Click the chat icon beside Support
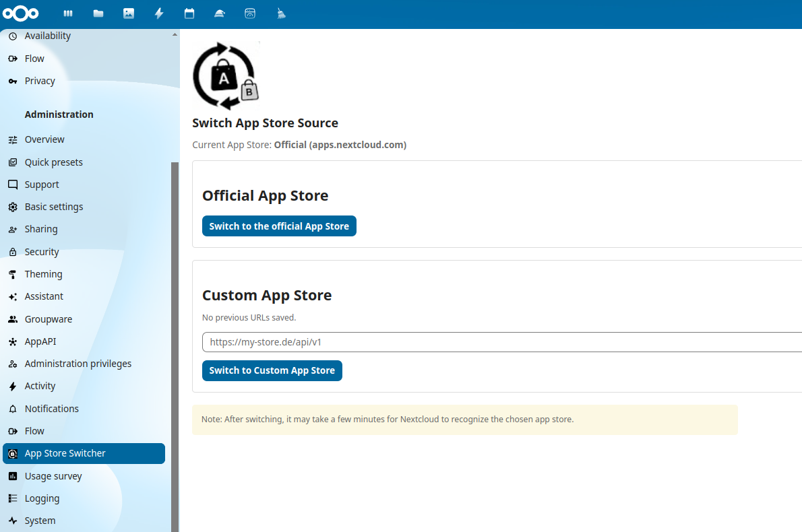Viewport: 802px width, 532px height. tap(13, 185)
